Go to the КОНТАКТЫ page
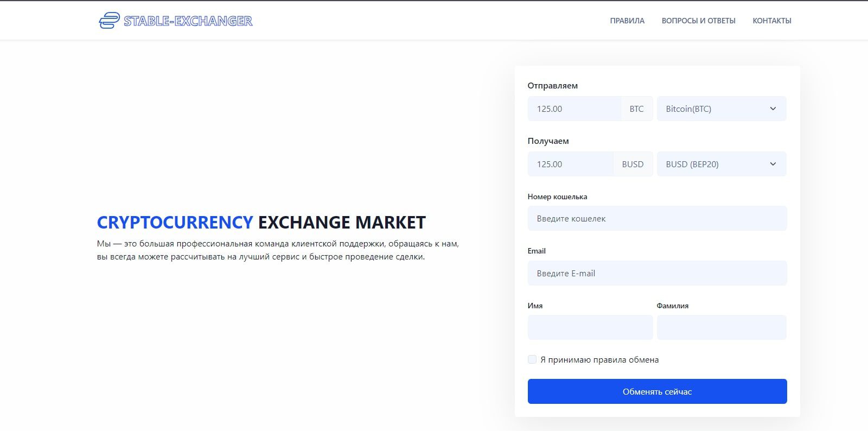This screenshot has height=431, width=868. pos(771,21)
